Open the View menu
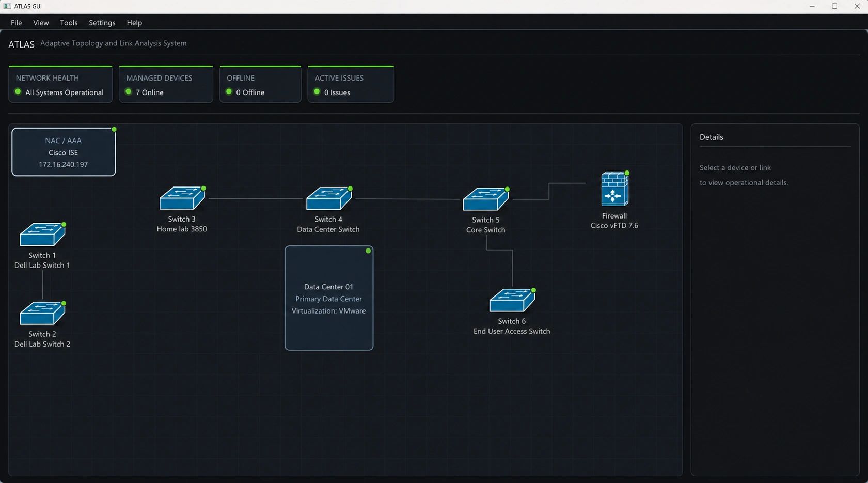Image resolution: width=868 pixels, height=483 pixels. click(x=41, y=23)
